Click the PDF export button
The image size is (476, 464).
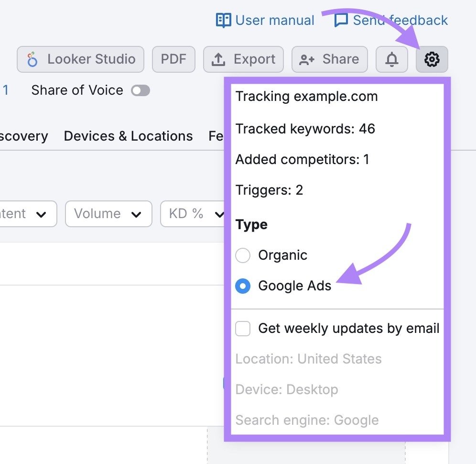coord(173,59)
